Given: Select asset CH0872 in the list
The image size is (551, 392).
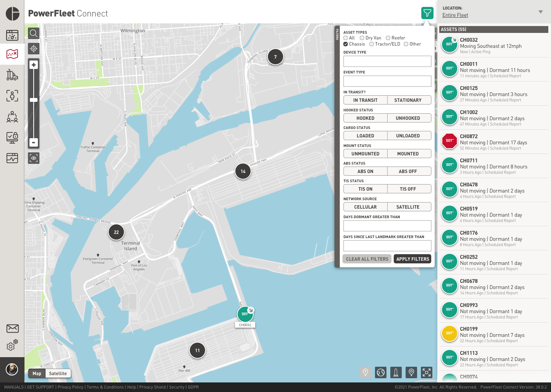Looking at the screenshot, I should click(x=494, y=142).
